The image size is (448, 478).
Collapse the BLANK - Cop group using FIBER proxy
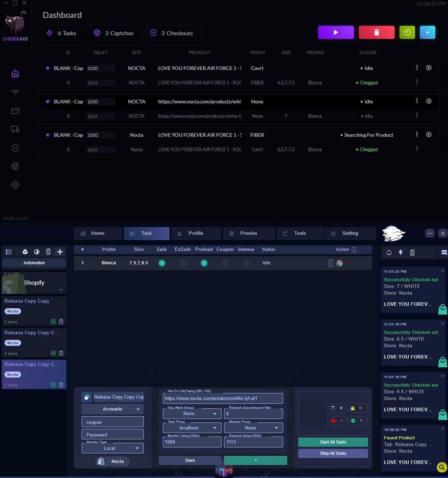coord(47,135)
